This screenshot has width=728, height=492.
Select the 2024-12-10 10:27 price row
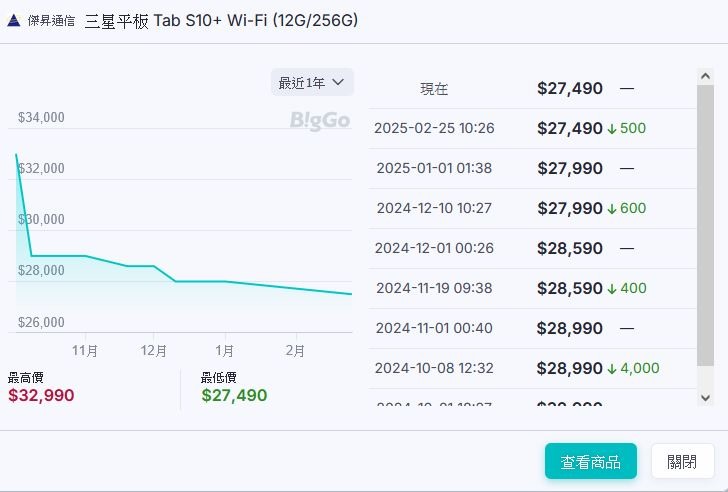532,208
